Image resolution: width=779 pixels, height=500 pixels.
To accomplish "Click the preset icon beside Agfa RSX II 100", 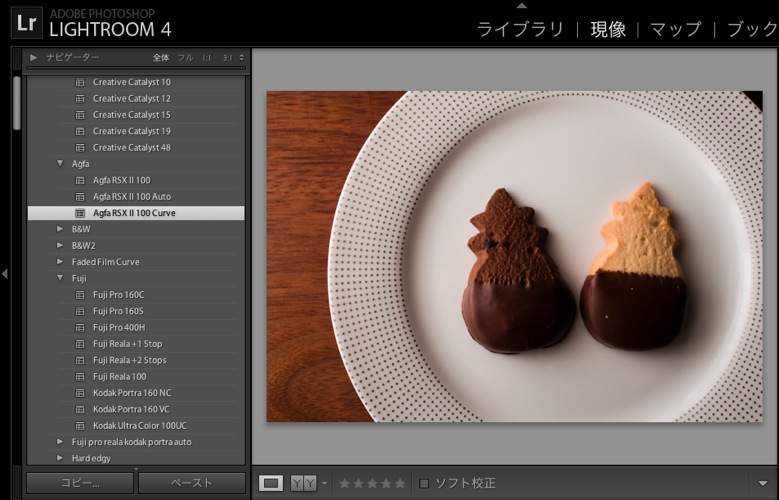I will (x=79, y=181).
